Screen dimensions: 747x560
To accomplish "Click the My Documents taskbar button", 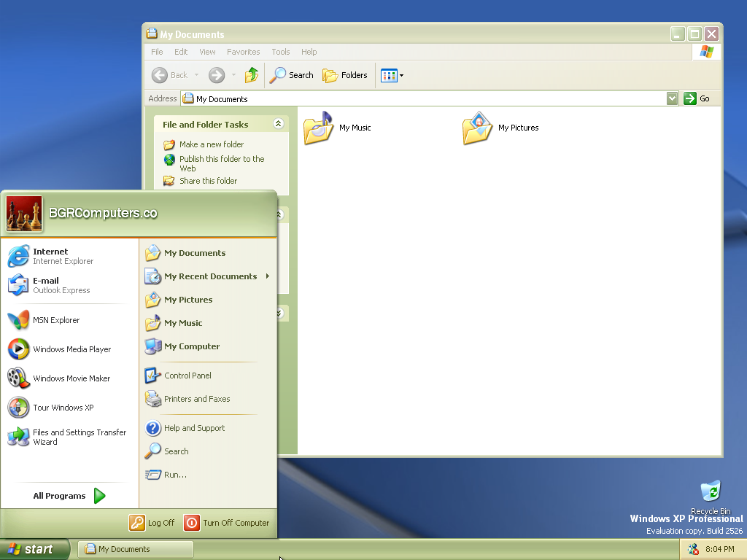I will coord(136,549).
